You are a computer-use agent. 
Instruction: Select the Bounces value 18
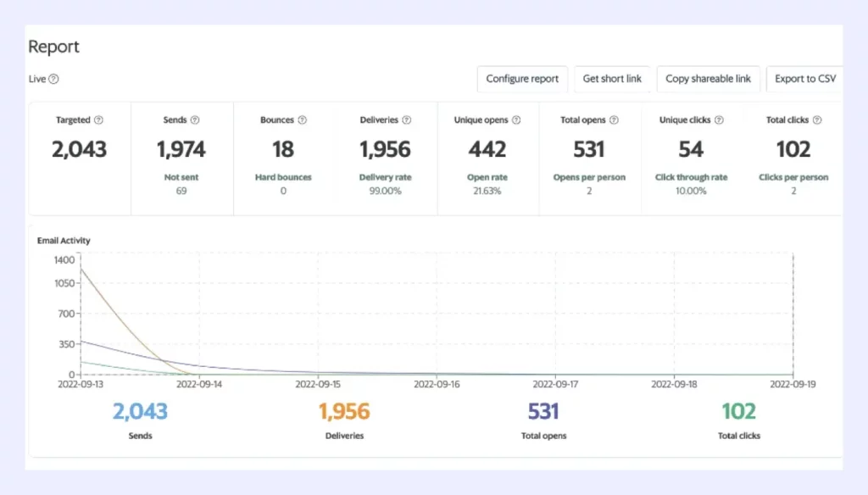(283, 149)
